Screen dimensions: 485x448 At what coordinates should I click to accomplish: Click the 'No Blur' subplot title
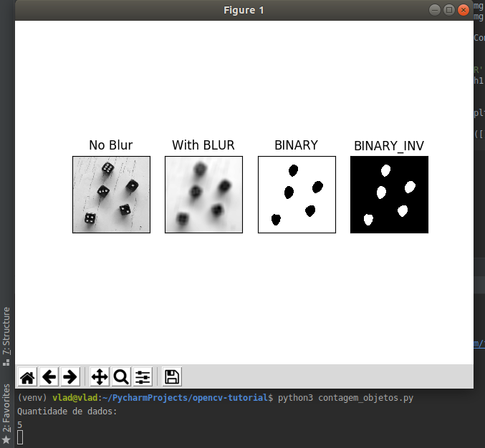[x=111, y=145]
